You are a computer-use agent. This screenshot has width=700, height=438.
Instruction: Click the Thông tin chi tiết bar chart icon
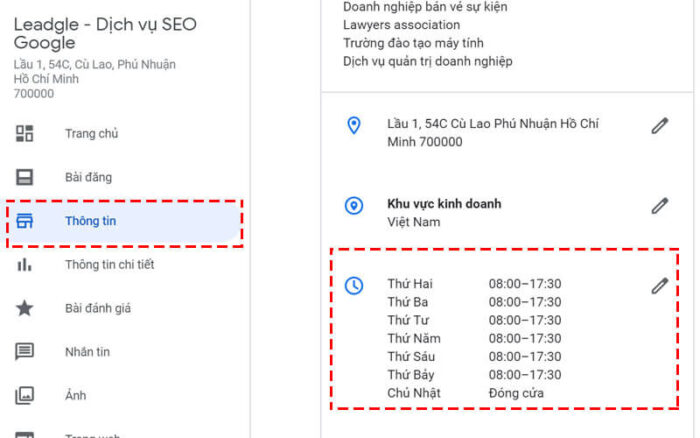(25, 264)
